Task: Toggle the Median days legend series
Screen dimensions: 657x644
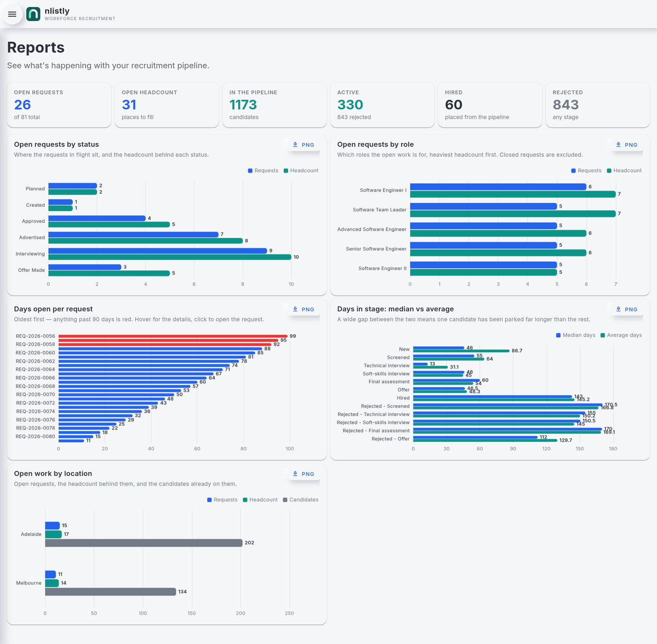Action: [x=575, y=335]
